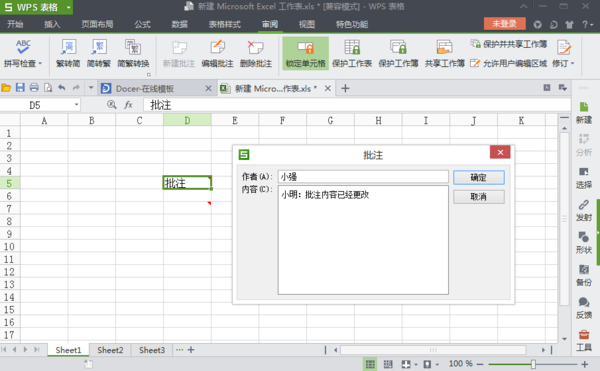600x371 pixels.
Task: Switch to normal view in status bar
Action: click(x=370, y=364)
